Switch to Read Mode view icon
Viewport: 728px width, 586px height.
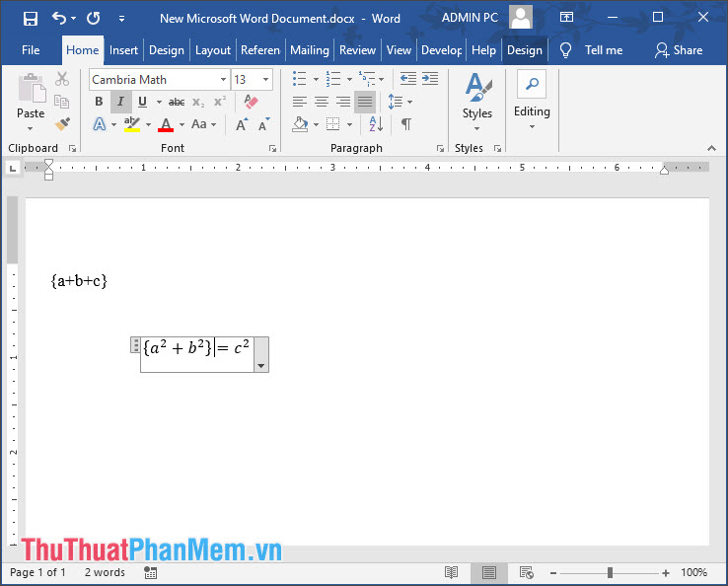pos(451,572)
